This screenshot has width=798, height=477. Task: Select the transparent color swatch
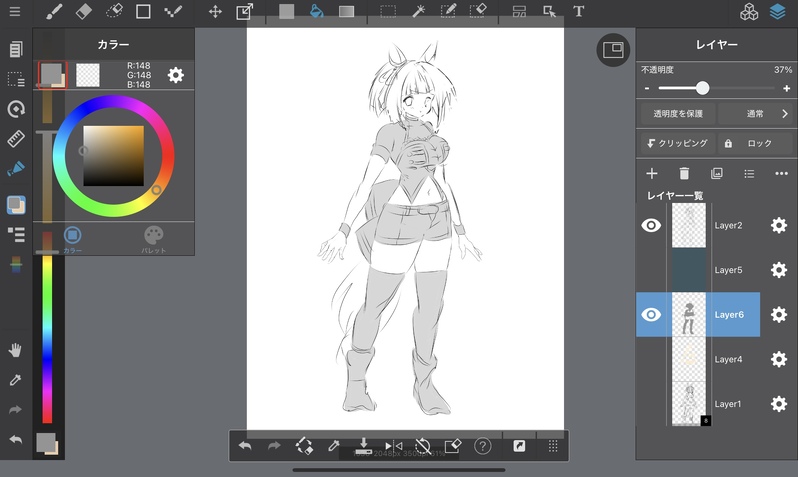pyautogui.click(x=88, y=75)
